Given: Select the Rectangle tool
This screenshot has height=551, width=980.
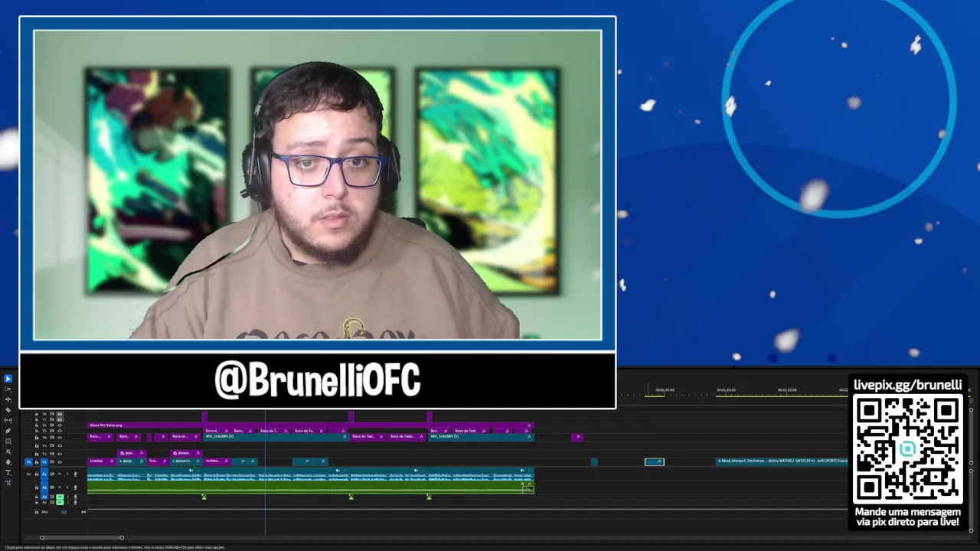Looking at the screenshot, I should [x=8, y=441].
